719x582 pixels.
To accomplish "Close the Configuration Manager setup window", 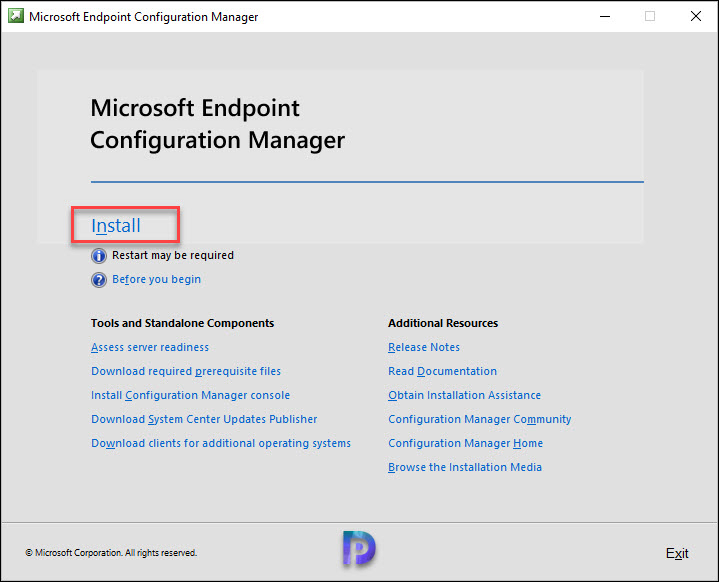I will (696, 16).
